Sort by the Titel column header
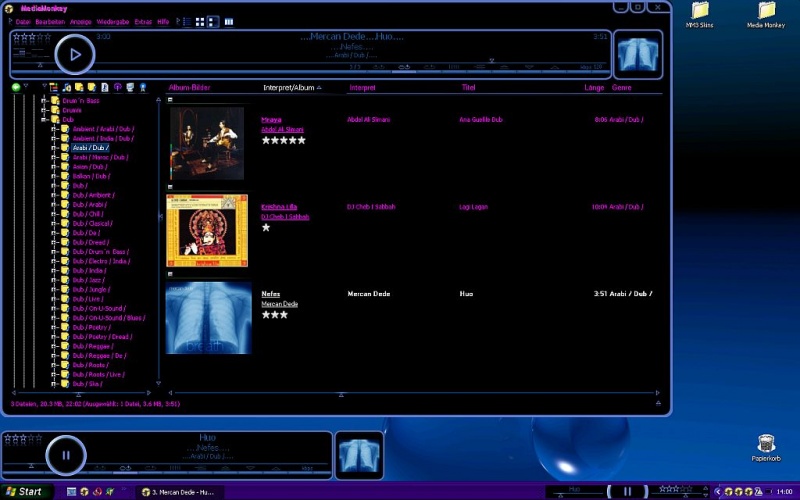This screenshot has width=800, height=500. coord(468,88)
